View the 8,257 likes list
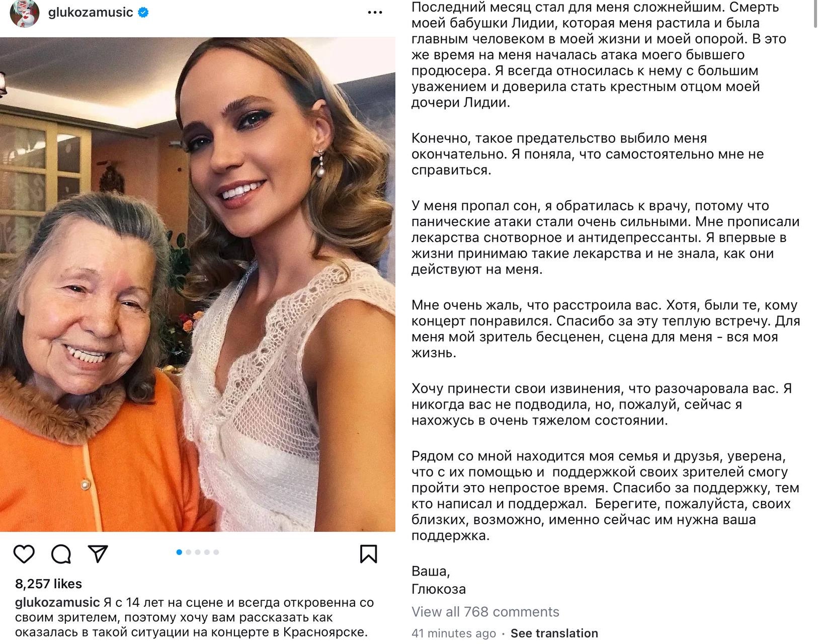 pos(48,584)
